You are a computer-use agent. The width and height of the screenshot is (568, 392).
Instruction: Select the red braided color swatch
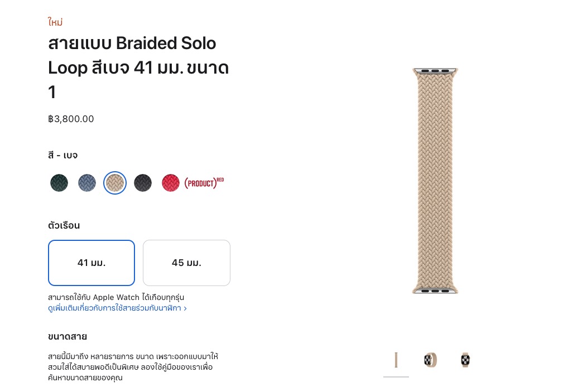click(x=171, y=183)
